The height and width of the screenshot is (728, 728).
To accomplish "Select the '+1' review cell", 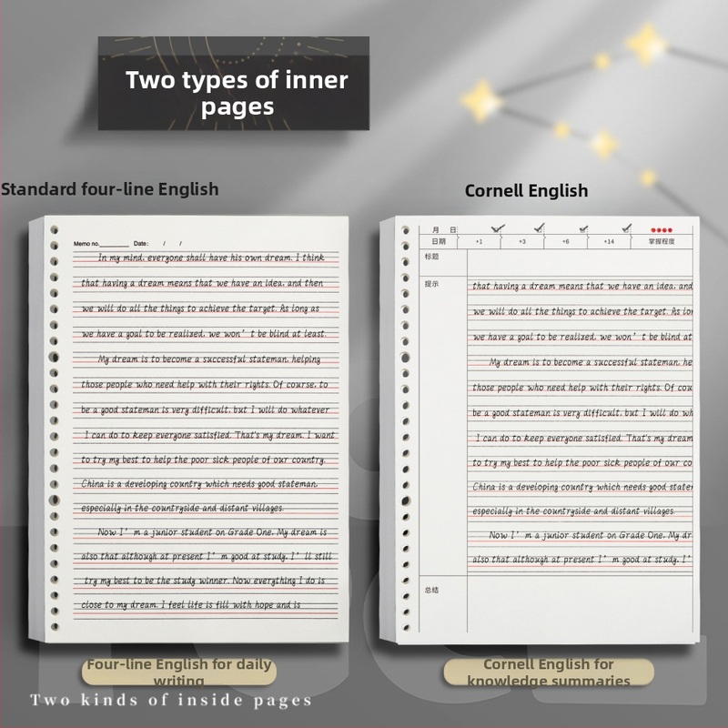I will click(x=480, y=241).
